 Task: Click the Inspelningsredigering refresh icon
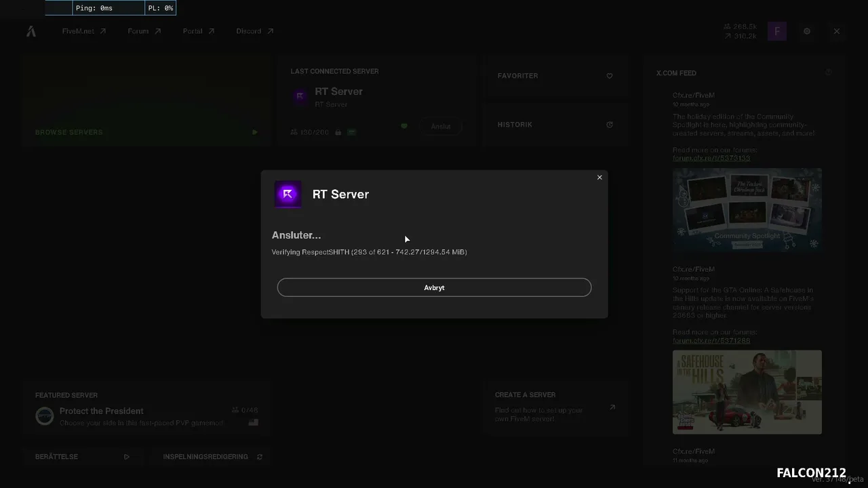coord(260,457)
